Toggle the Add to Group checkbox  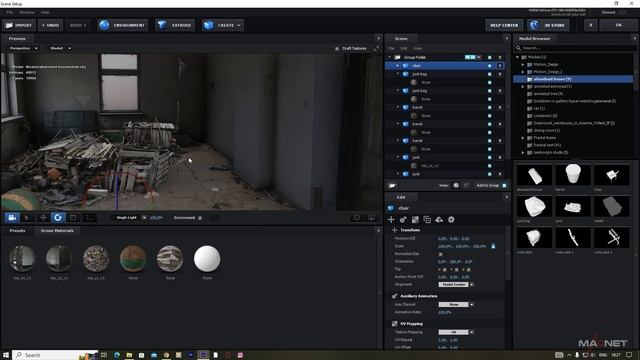pyautogui.click(x=504, y=185)
